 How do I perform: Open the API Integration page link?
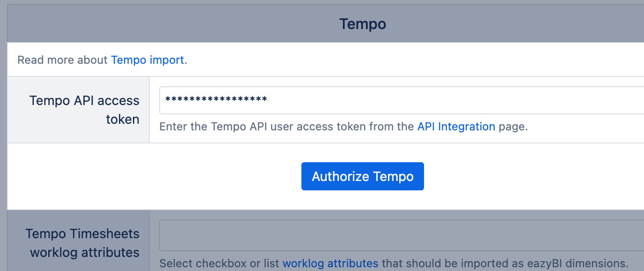[456, 127]
